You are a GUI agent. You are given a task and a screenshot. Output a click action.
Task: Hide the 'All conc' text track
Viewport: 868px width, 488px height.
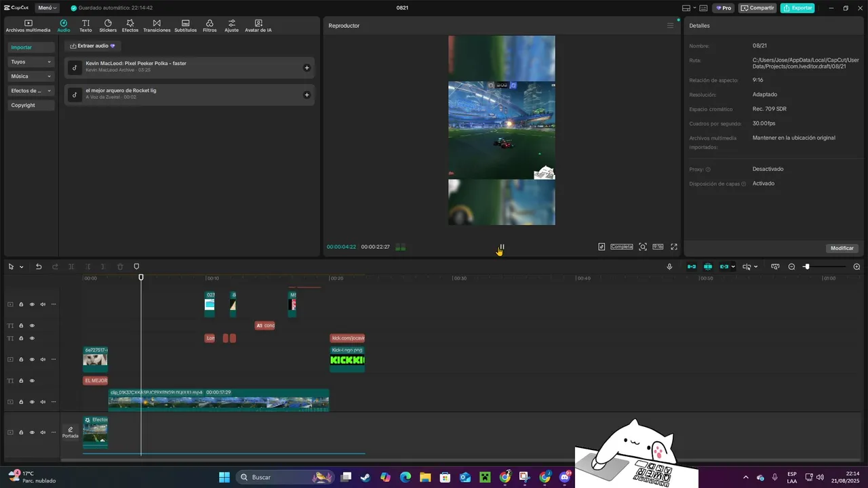pos(32,326)
